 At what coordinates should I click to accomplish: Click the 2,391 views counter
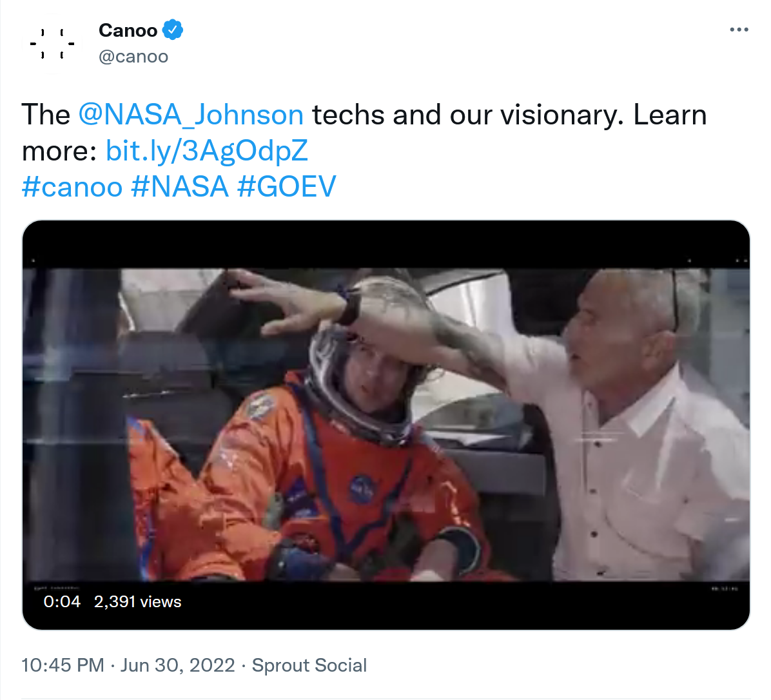click(138, 601)
